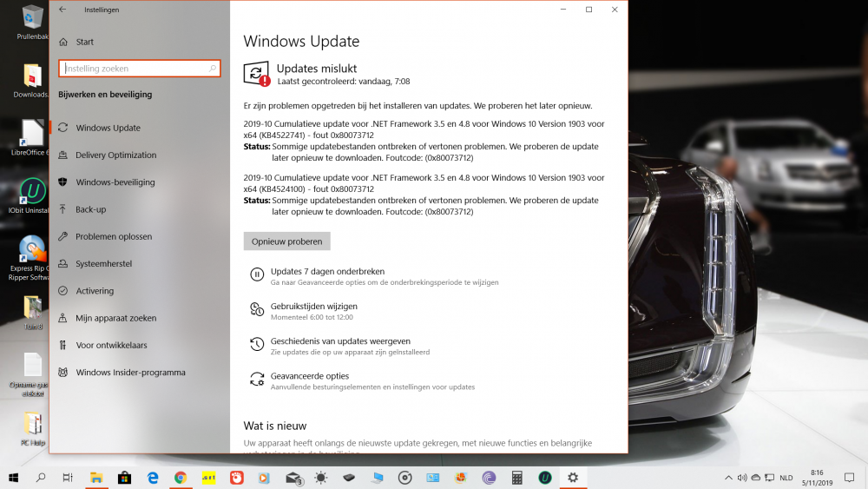Click the clock icon for Gebruikstijden
Image resolution: width=868 pixels, height=489 pixels.
coord(257,309)
